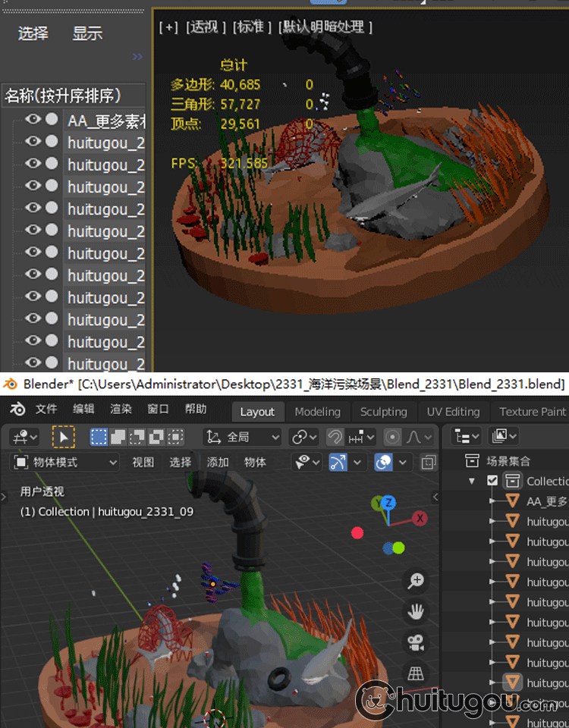Click the 名称(按升序排序) column header
Image resolution: width=569 pixels, height=728 pixels.
(x=64, y=96)
